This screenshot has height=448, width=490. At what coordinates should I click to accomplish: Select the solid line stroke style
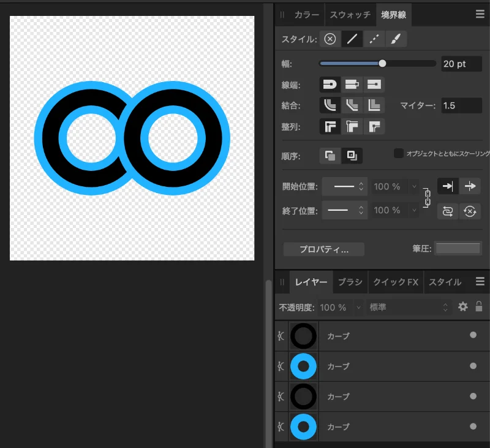352,39
